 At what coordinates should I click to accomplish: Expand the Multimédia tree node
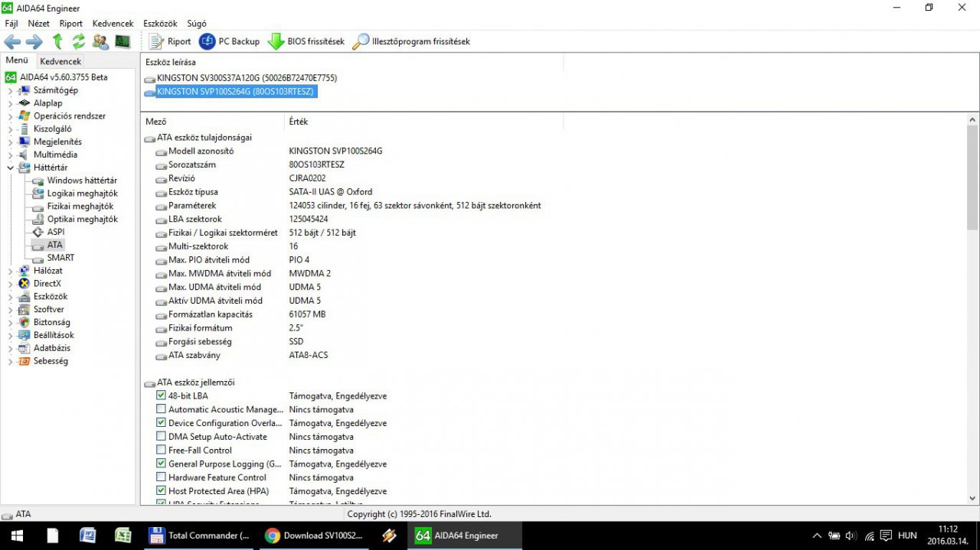[x=10, y=155]
